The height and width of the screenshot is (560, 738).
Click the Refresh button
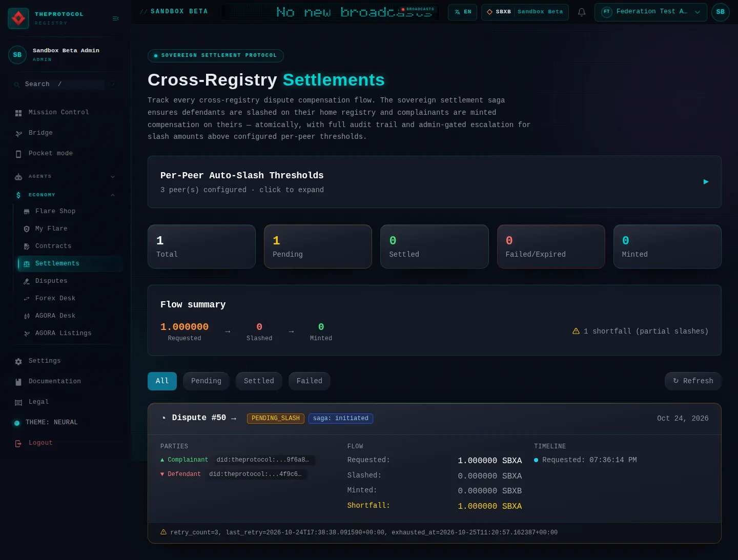coord(693,381)
